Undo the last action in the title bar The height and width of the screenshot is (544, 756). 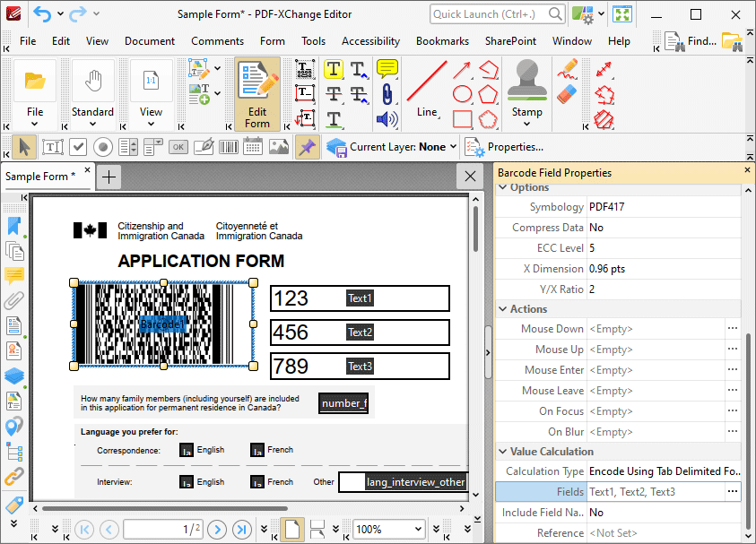coord(42,14)
